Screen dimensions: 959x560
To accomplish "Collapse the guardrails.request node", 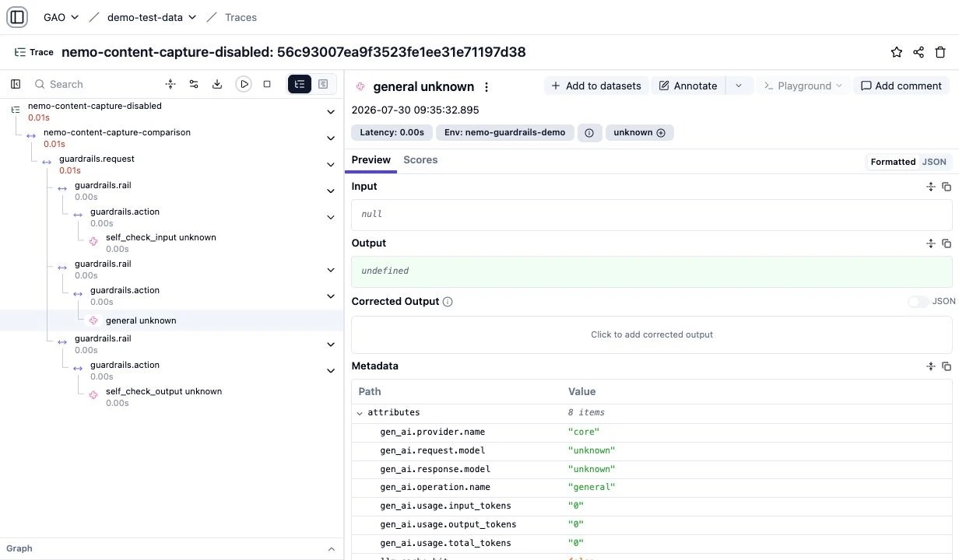I will 331,165.
